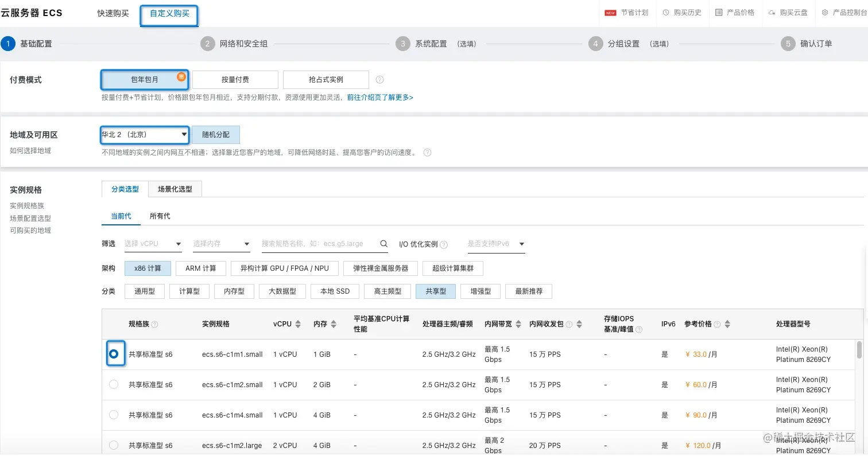Screen dimensions: 868x456
Task: Choose 抢占式实例 billing mode
Action: click(326, 80)
